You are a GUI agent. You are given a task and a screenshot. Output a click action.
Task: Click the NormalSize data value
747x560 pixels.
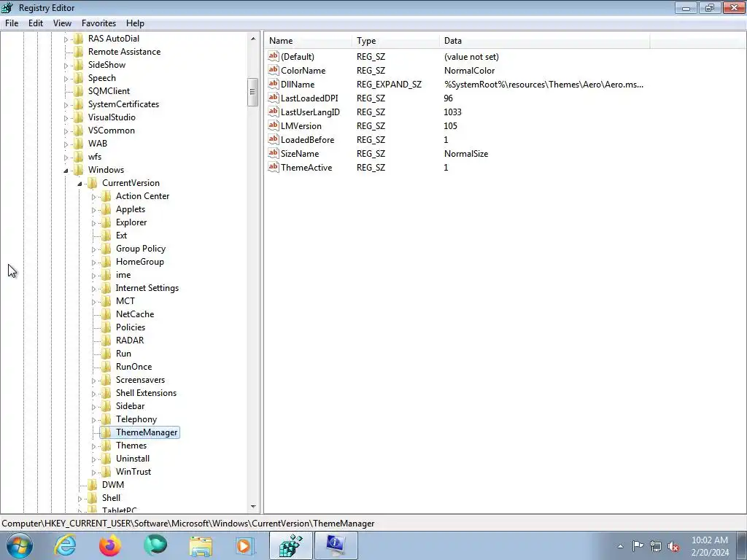466,153
